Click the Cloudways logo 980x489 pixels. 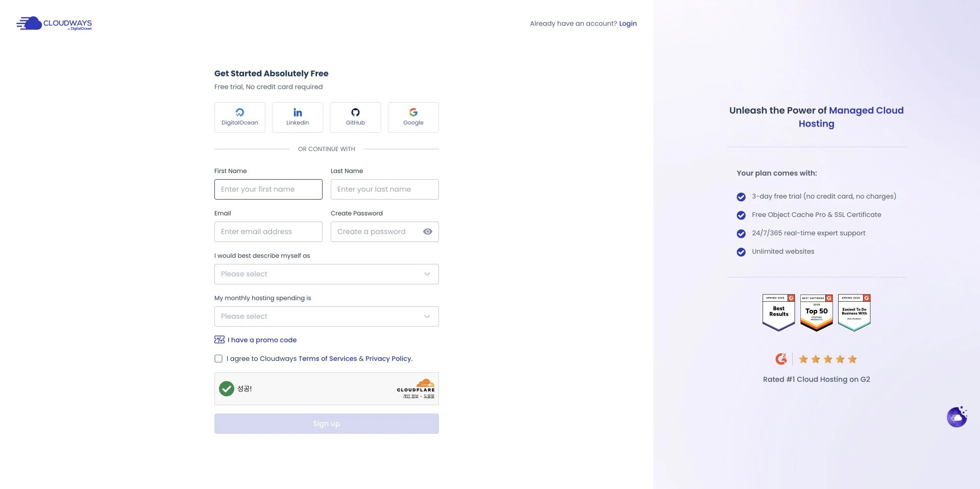point(54,23)
